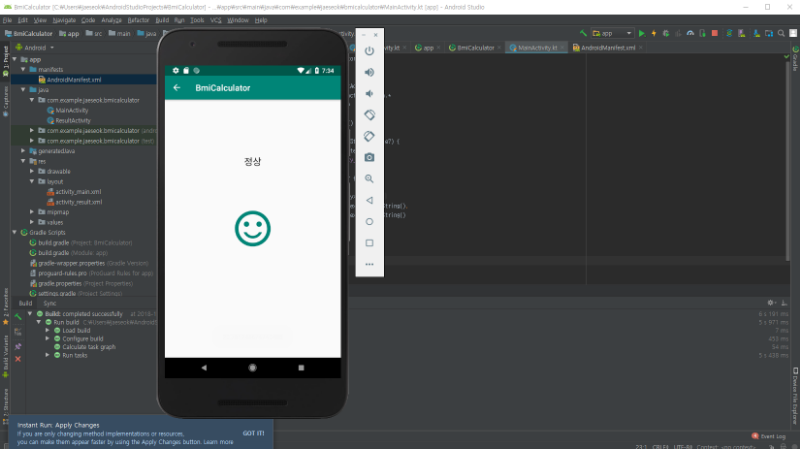Click the emulator zoom magnifier icon
This screenshot has height=449, width=800.
[369, 179]
